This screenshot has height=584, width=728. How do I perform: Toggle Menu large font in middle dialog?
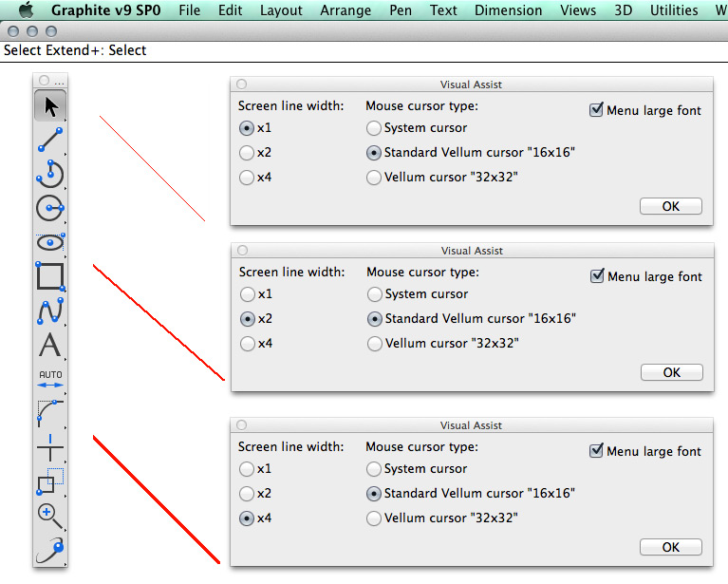click(x=645, y=276)
